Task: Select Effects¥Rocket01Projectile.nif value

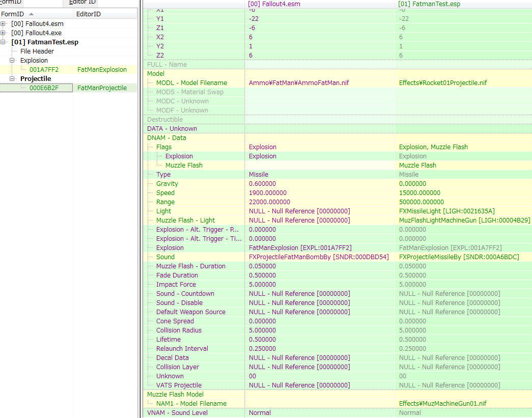Action: (x=443, y=83)
